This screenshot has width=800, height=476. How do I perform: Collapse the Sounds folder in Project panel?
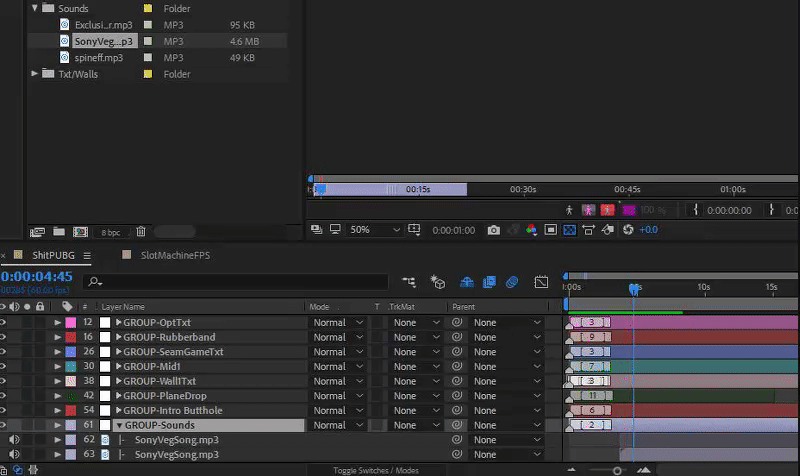coord(35,8)
